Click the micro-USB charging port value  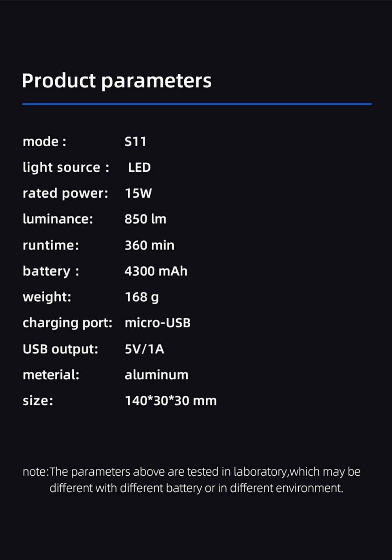157,323
